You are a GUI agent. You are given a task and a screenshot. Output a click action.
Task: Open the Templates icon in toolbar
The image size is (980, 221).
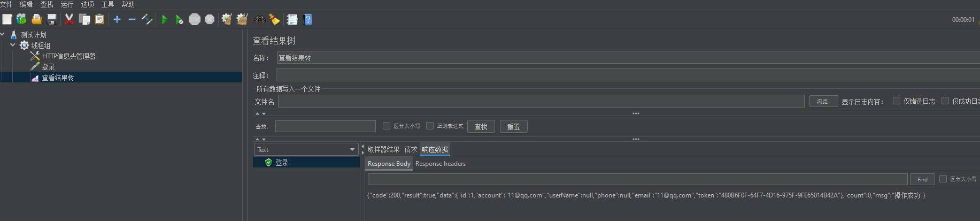click(x=21, y=19)
